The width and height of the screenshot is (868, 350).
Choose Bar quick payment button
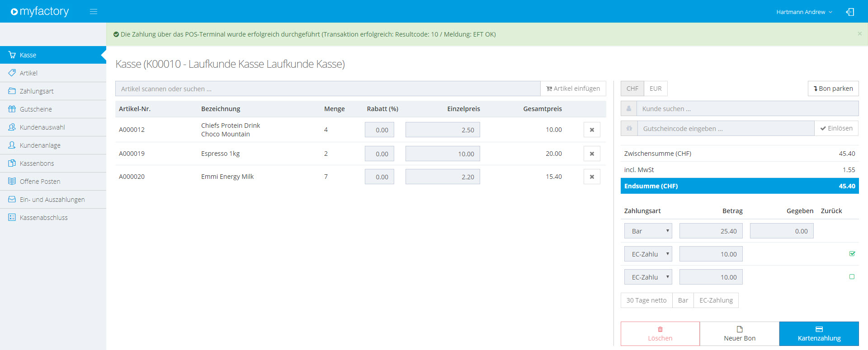683,300
